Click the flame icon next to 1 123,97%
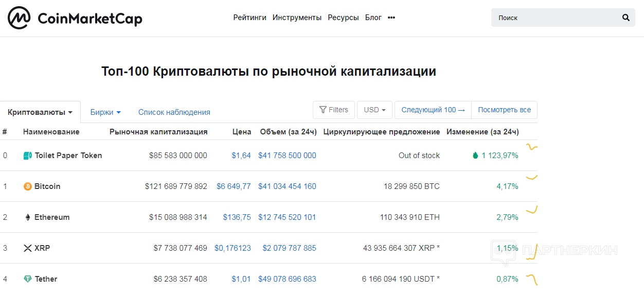The image size is (644, 294). click(x=476, y=155)
